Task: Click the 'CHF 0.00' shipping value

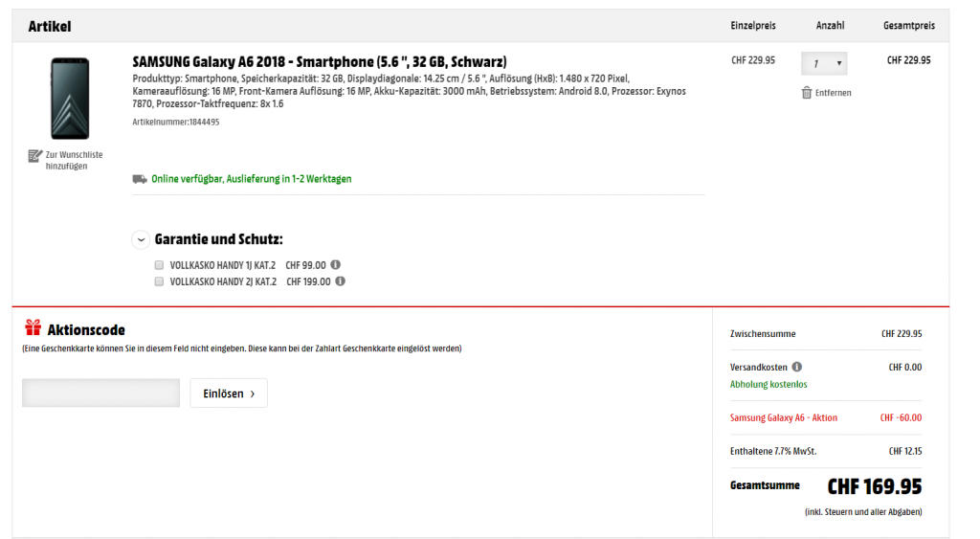Action: (x=905, y=367)
